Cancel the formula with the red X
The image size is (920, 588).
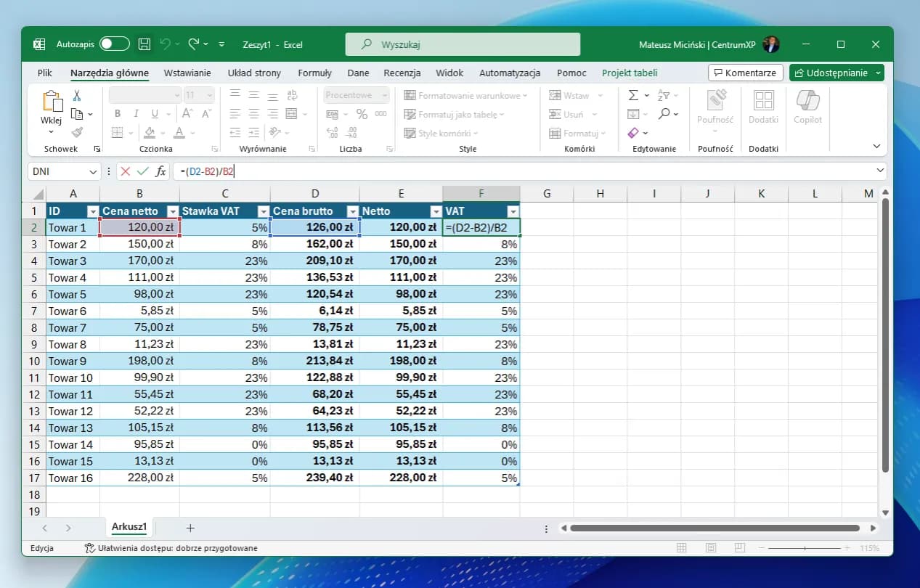pyautogui.click(x=126, y=171)
